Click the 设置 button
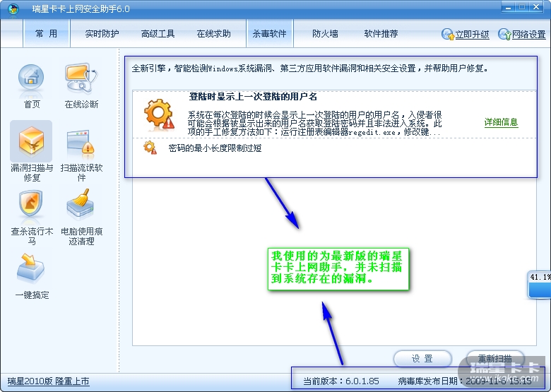Screen dimensions: 551x392 pos(422,359)
